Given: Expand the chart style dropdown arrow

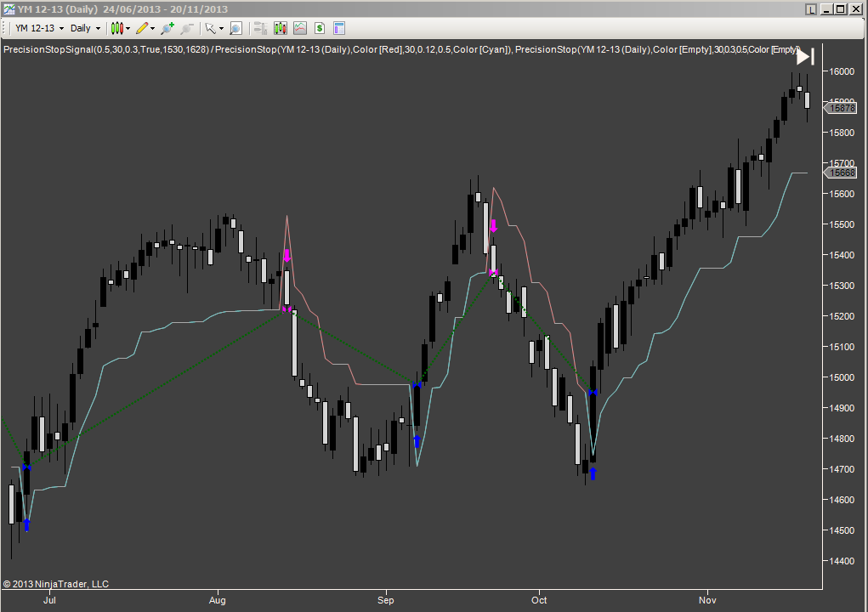Looking at the screenshot, I should tap(128, 28).
